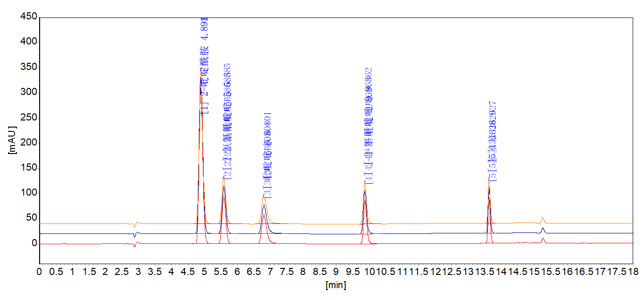Click the 1.5 tick label on time axis
The image size is (644, 300).
coord(89,272)
